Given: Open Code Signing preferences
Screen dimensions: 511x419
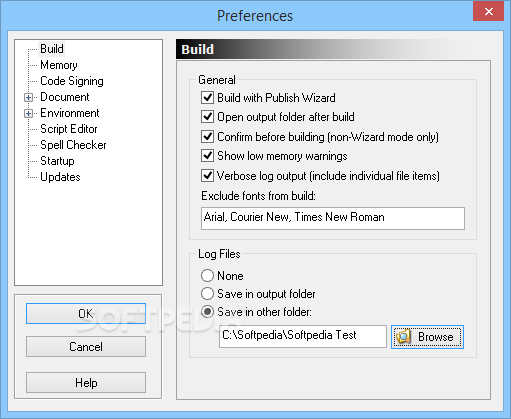Looking at the screenshot, I should point(72,81).
